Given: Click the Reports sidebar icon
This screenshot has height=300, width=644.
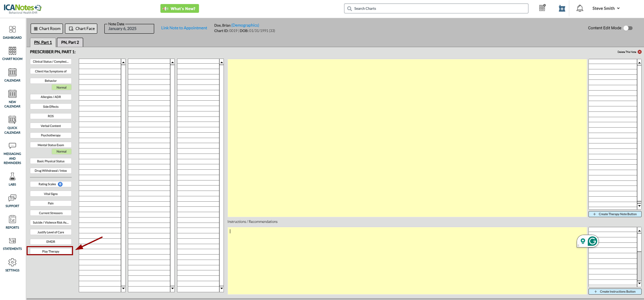Looking at the screenshot, I should point(12,220).
